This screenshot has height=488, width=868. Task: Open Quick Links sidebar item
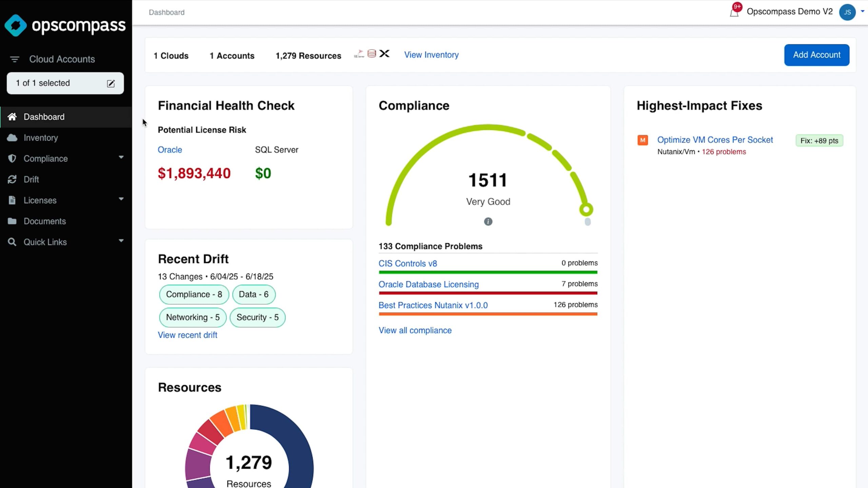(66, 242)
